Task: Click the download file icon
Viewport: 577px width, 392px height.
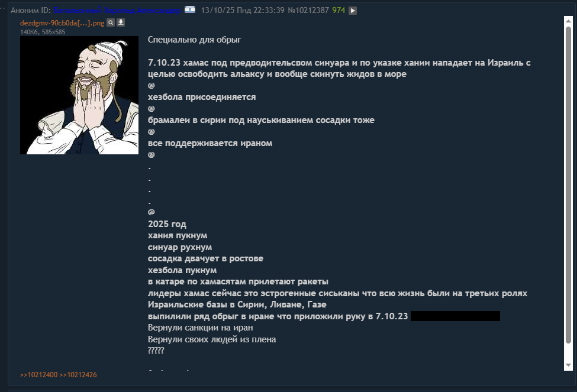Action: tap(121, 23)
